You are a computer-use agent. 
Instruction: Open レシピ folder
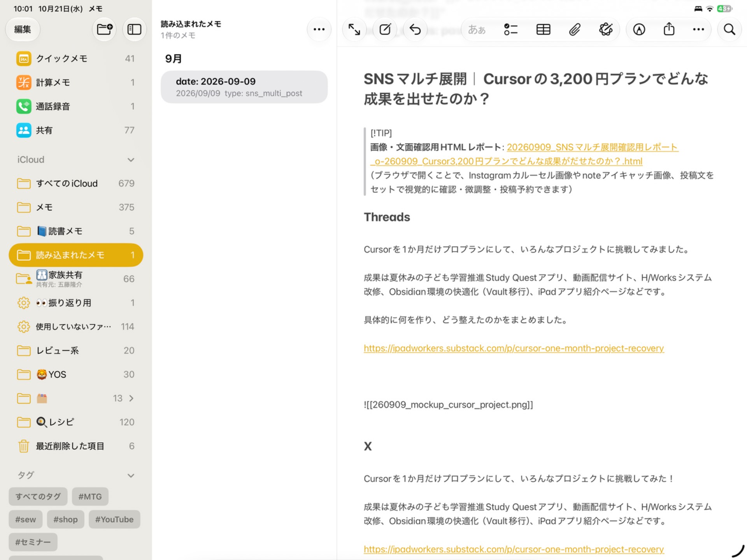click(x=76, y=422)
